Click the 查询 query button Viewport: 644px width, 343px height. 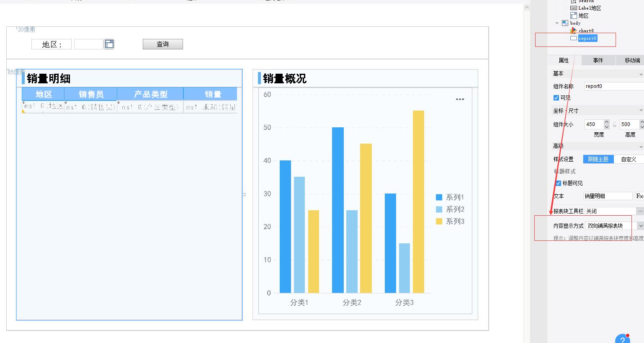[163, 44]
